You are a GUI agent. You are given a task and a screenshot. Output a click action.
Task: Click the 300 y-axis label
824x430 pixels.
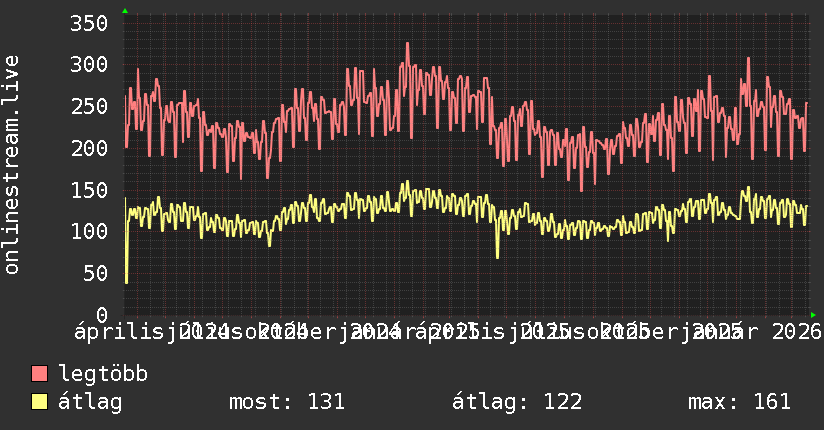[89, 65]
